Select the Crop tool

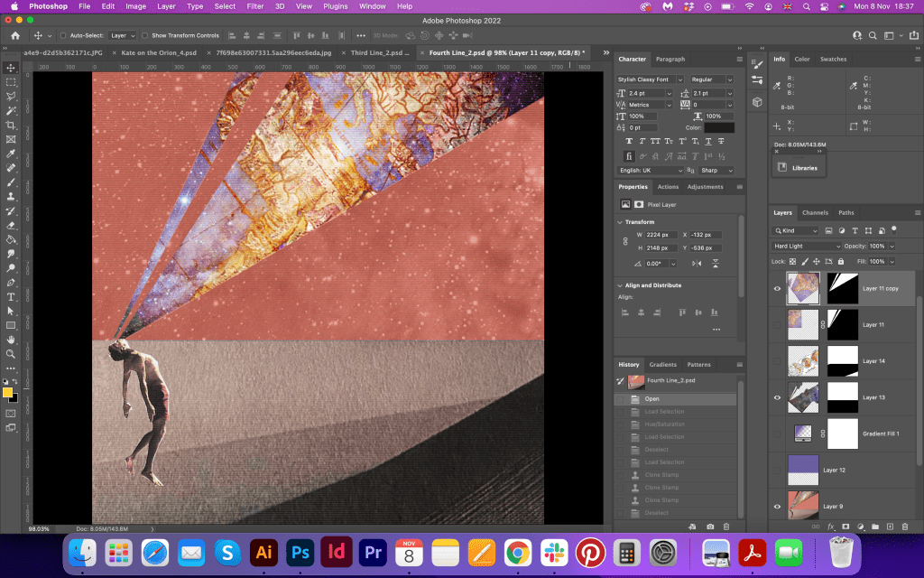[11, 125]
